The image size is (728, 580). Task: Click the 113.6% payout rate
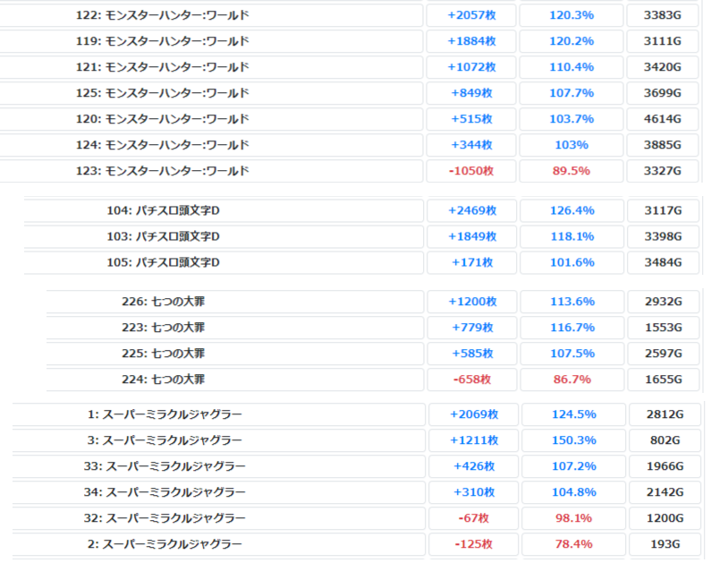[x=572, y=303]
